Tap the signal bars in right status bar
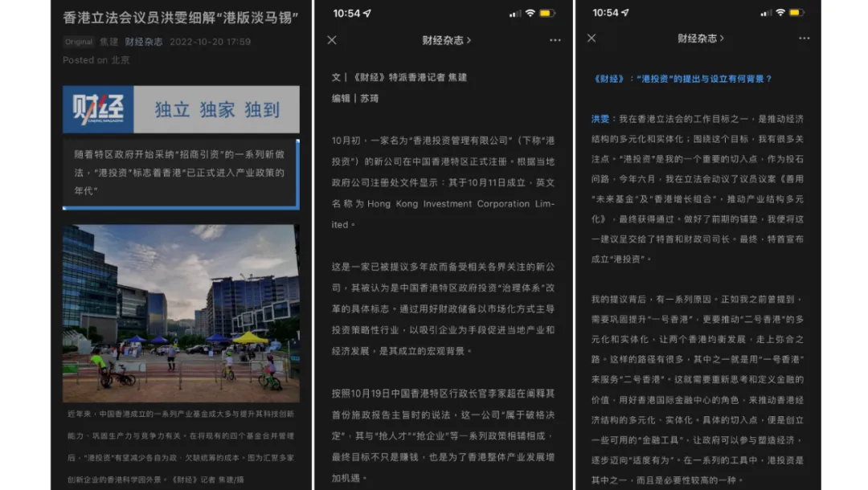 point(766,14)
